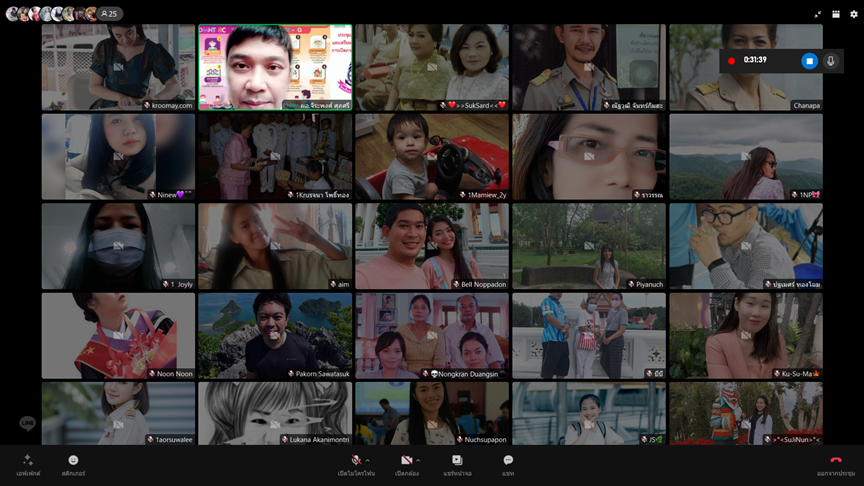Click camera-off icon on Ku-Su-Ma tile

746,335
